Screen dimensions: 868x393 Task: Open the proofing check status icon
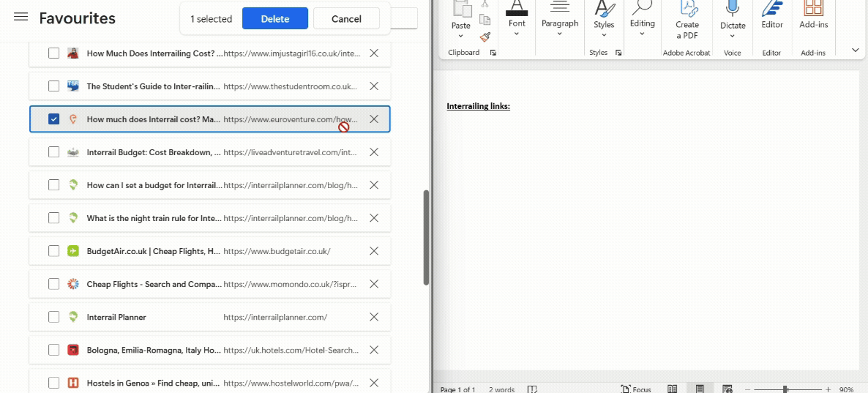(x=532, y=389)
